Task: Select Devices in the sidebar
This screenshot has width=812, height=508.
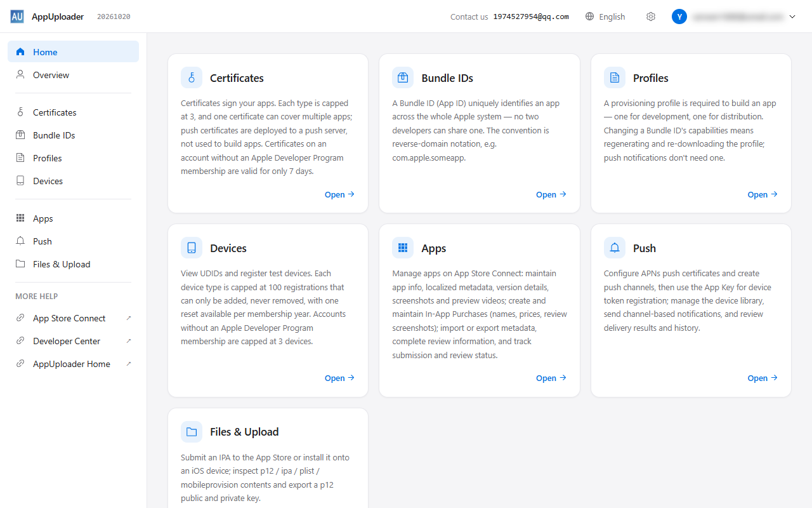Action: point(73,181)
